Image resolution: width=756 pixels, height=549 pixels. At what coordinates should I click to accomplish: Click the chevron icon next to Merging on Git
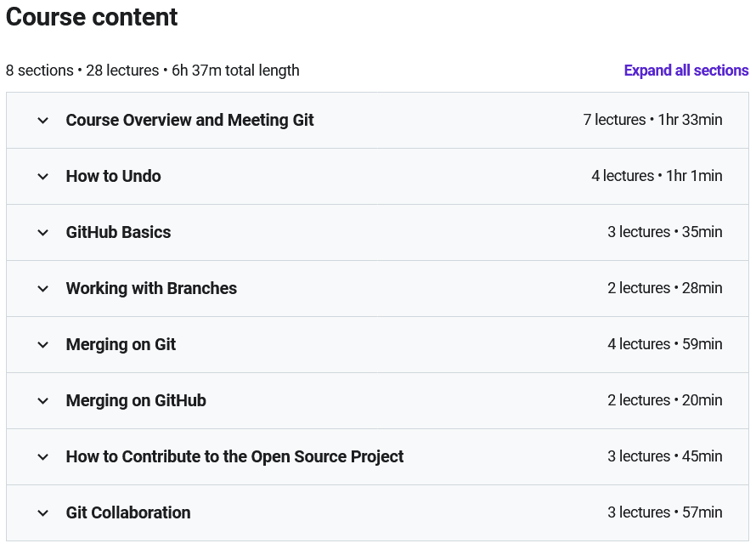pyautogui.click(x=43, y=345)
